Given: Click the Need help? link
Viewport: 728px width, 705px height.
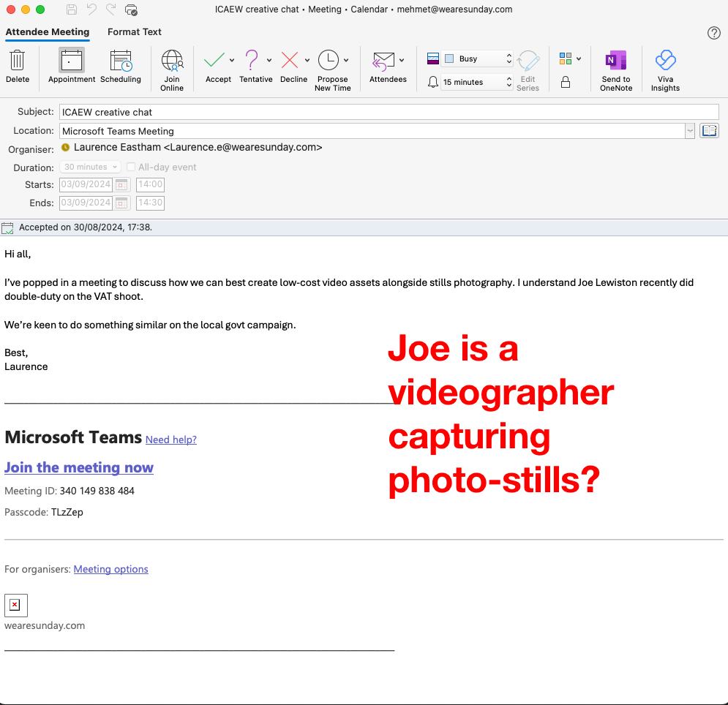Looking at the screenshot, I should click(171, 440).
